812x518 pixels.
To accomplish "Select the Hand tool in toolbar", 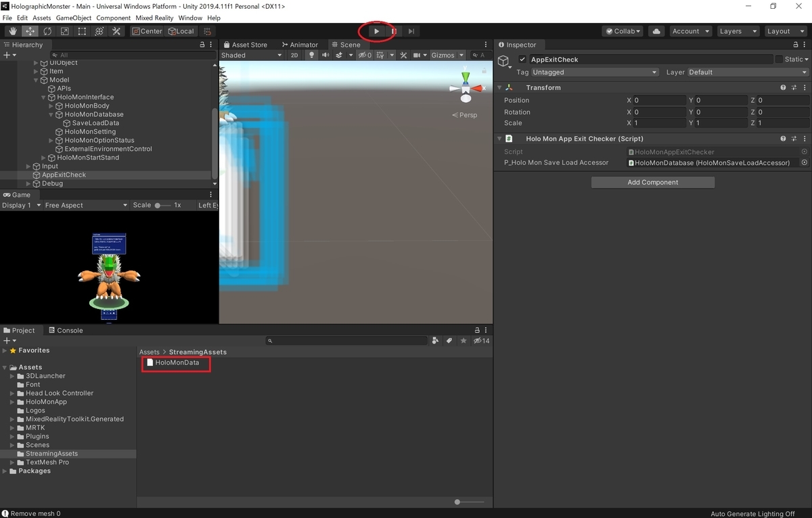I will [13, 31].
